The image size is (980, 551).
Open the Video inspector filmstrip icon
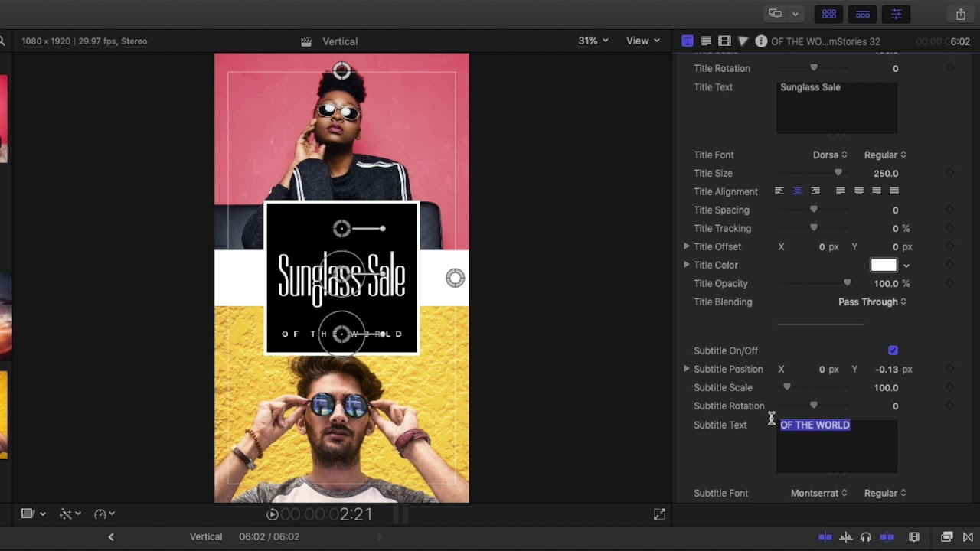[x=724, y=41]
